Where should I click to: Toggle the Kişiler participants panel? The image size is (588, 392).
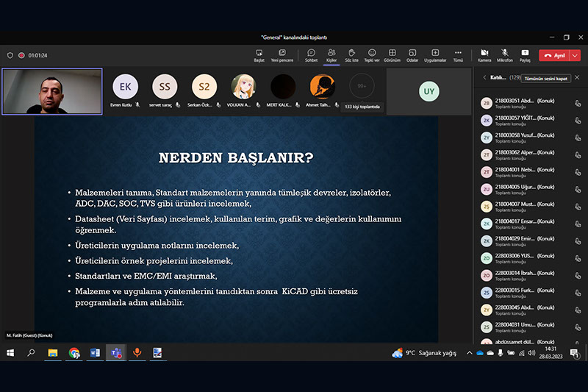pos(331,54)
